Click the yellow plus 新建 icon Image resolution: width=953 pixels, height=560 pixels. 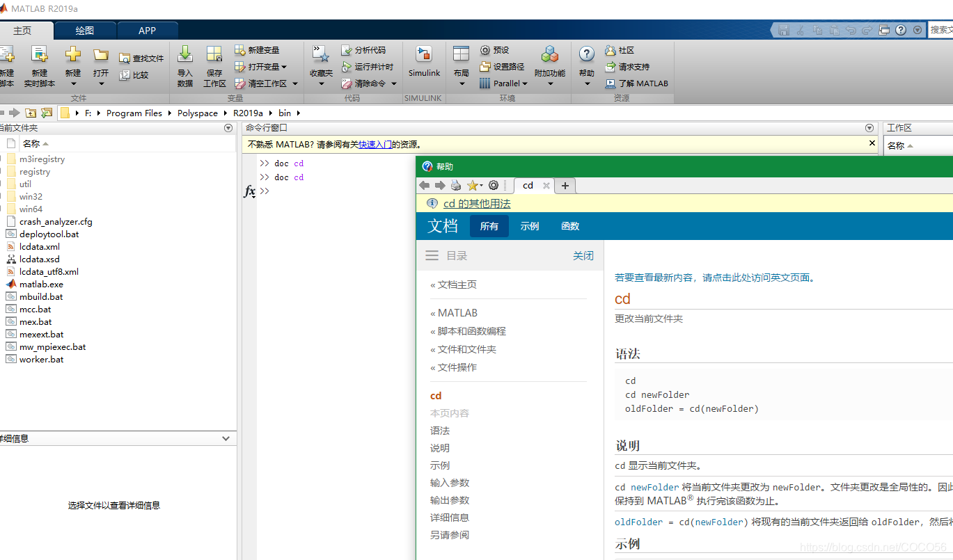[73, 54]
